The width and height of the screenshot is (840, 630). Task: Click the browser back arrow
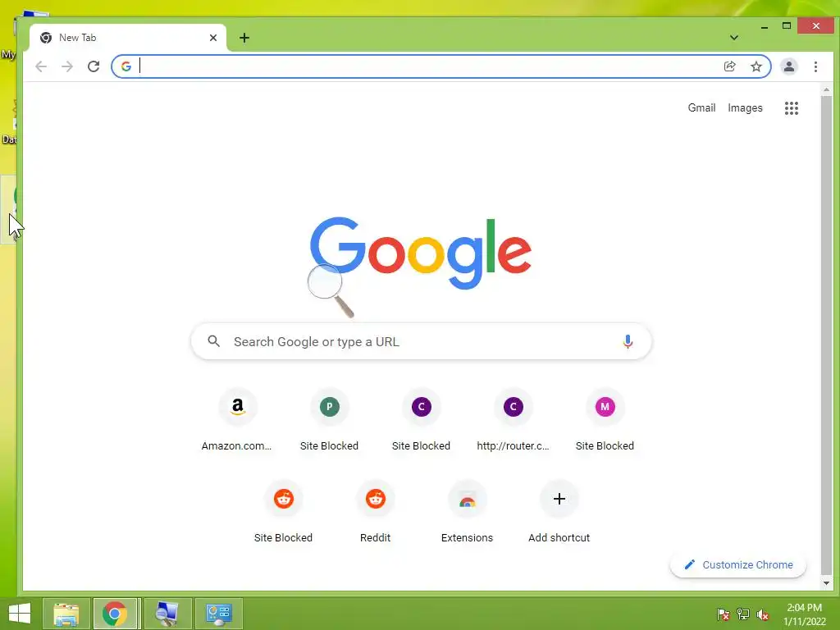click(x=41, y=66)
